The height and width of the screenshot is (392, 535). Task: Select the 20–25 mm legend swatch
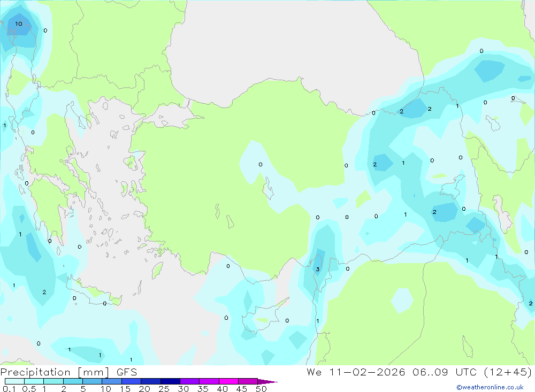click(150, 381)
